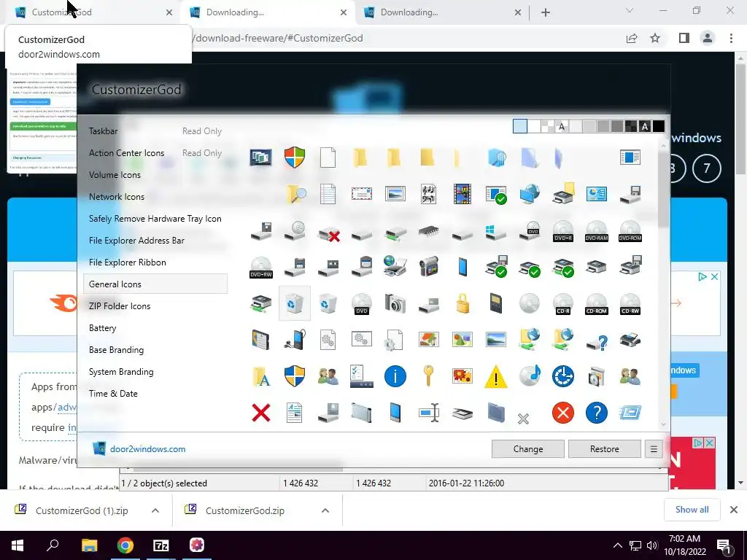Viewport: 747px width, 560px height.
Task: Pick the drive with red X icon
Action: coord(329,233)
